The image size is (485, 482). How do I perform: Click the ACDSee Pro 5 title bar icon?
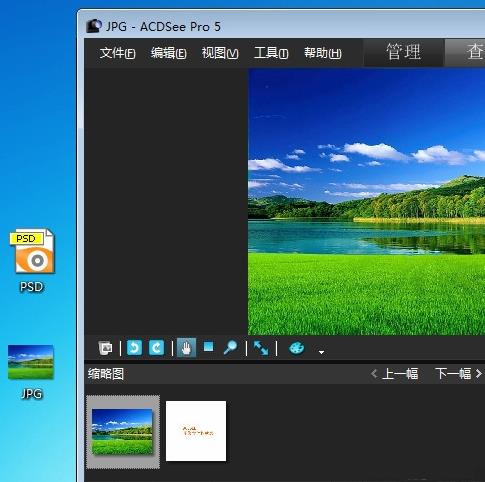click(x=94, y=26)
